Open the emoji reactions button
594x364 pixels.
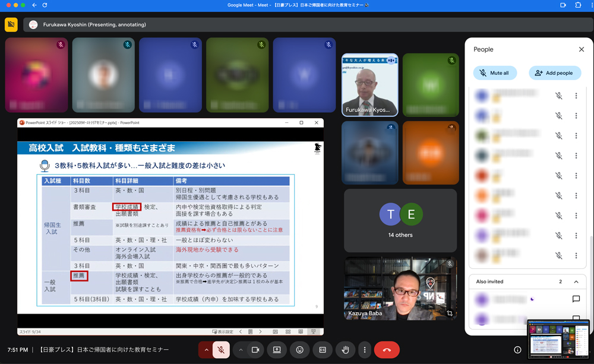click(x=300, y=350)
